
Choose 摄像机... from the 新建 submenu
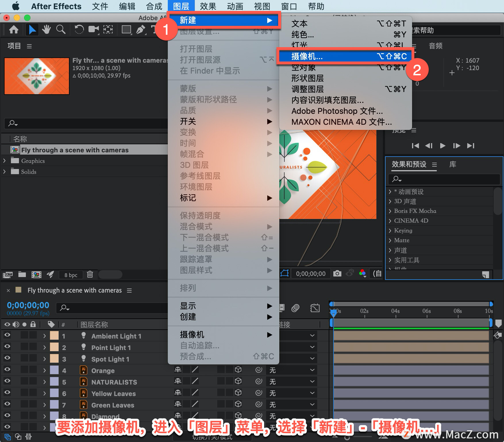pos(345,56)
